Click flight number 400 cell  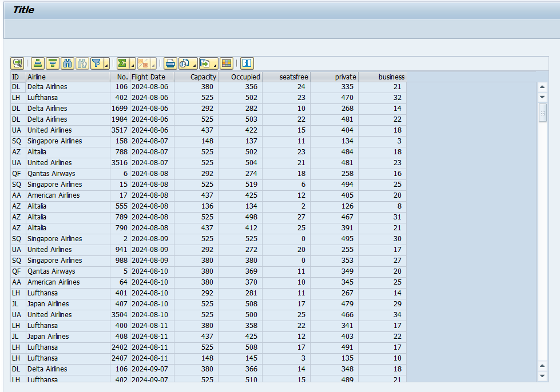pyautogui.click(x=120, y=326)
